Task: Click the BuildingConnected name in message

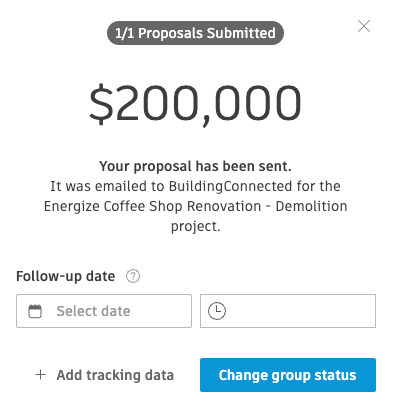Action: tap(231, 186)
